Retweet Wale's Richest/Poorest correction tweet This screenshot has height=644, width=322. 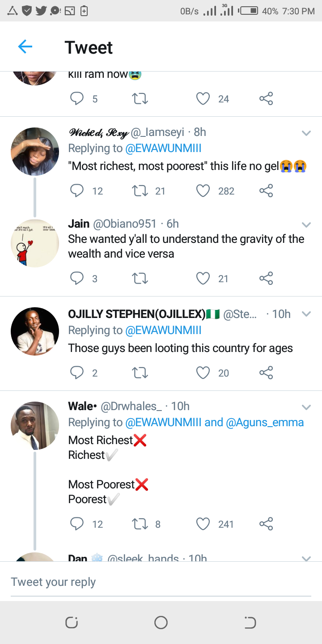[x=140, y=524]
